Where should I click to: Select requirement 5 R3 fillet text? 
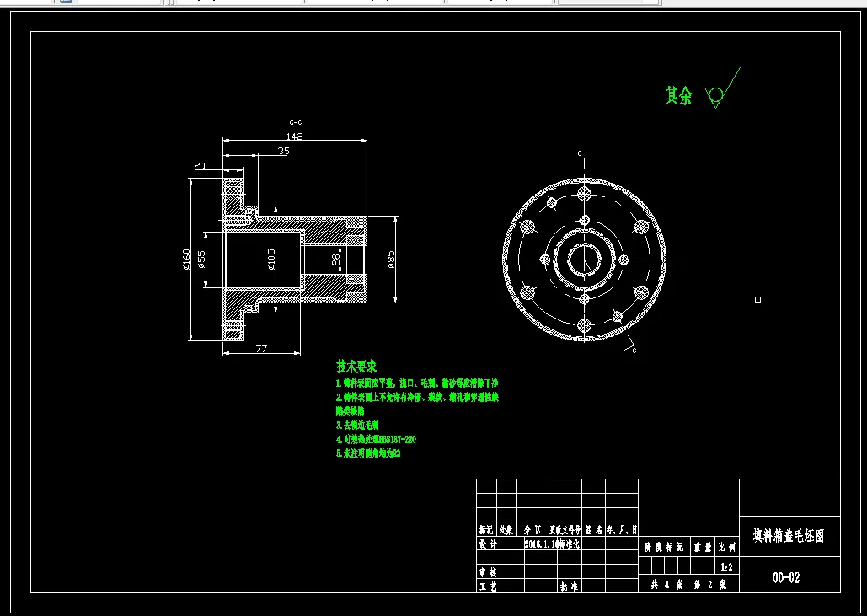(368, 453)
